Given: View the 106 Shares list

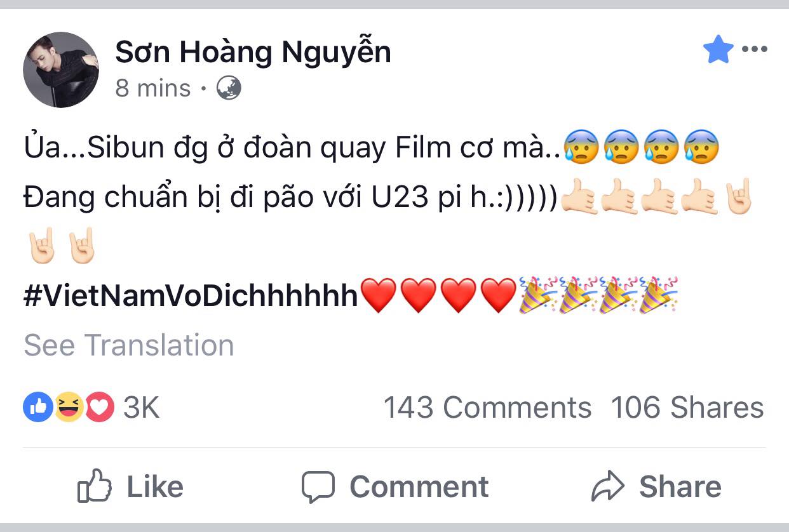Looking at the screenshot, I should (x=687, y=408).
